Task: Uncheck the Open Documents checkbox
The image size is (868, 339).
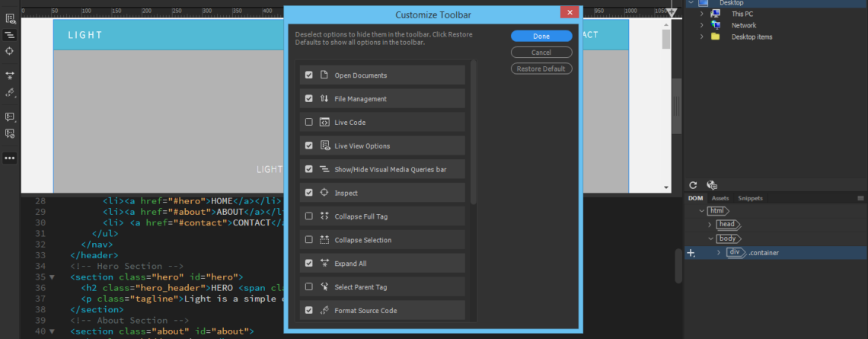Action: (x=308, y=75)
